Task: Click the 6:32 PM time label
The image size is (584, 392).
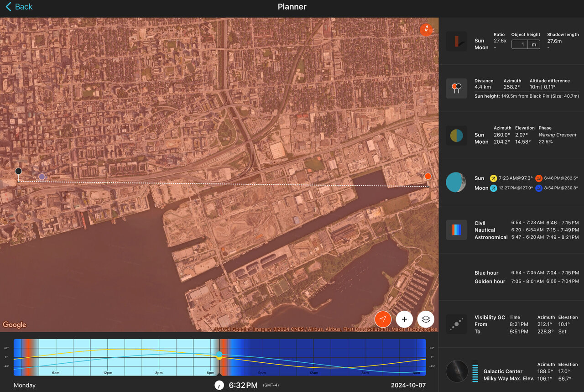Action: pos(243,385)
